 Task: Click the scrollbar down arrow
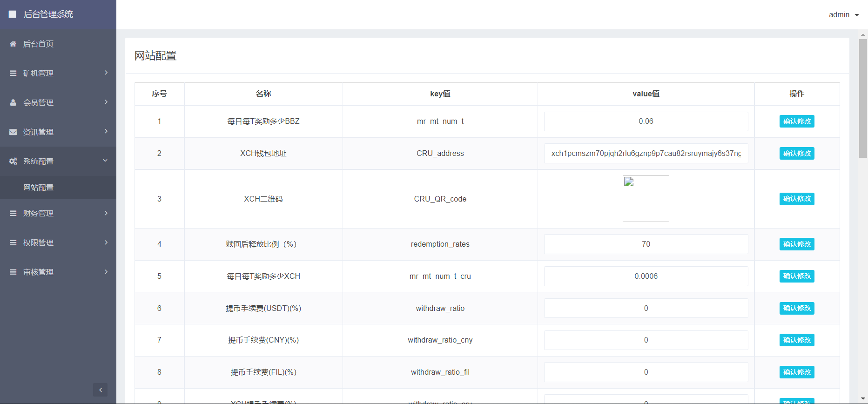click(863, 400)
